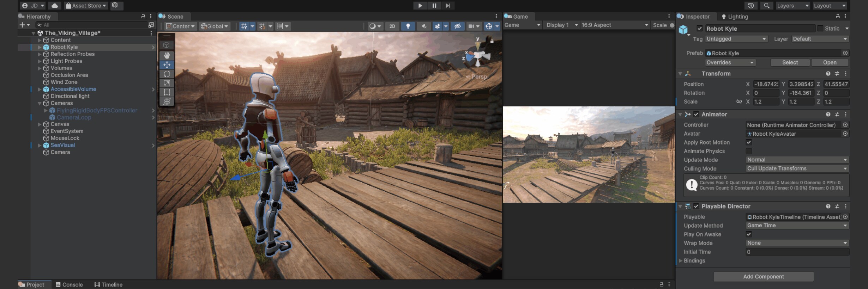Screen dimensions: 868x289
Task: Switch to the Lighting tab
Action: coord(735,17)
